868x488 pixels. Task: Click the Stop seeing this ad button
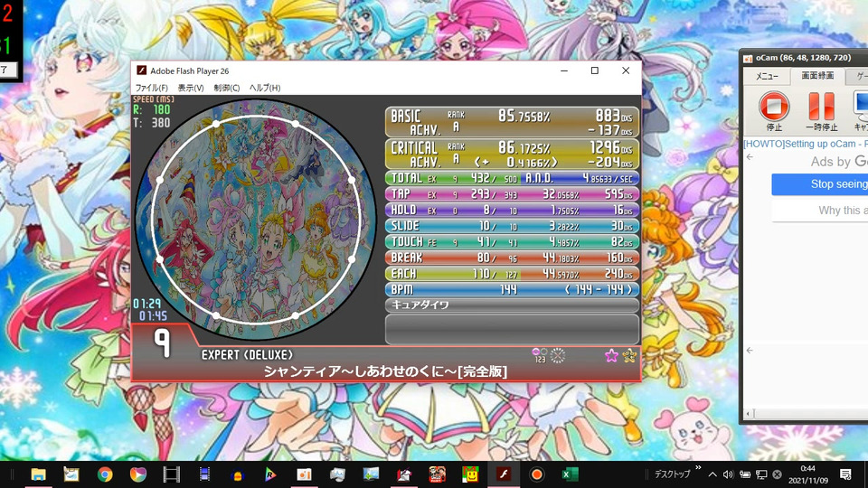820,184
